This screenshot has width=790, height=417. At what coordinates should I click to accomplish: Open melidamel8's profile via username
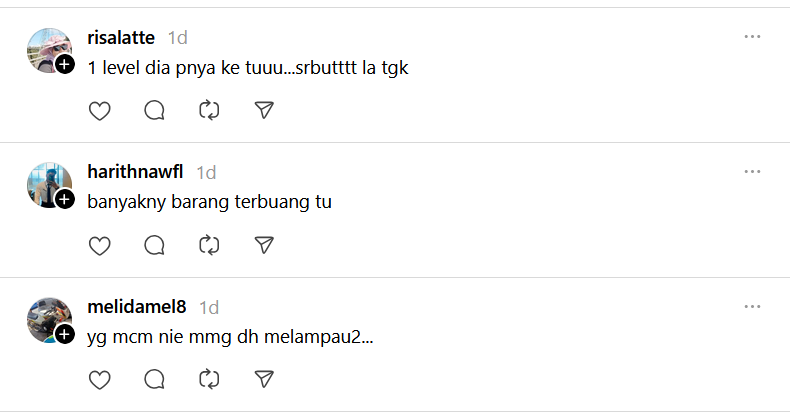coord(137,307)
